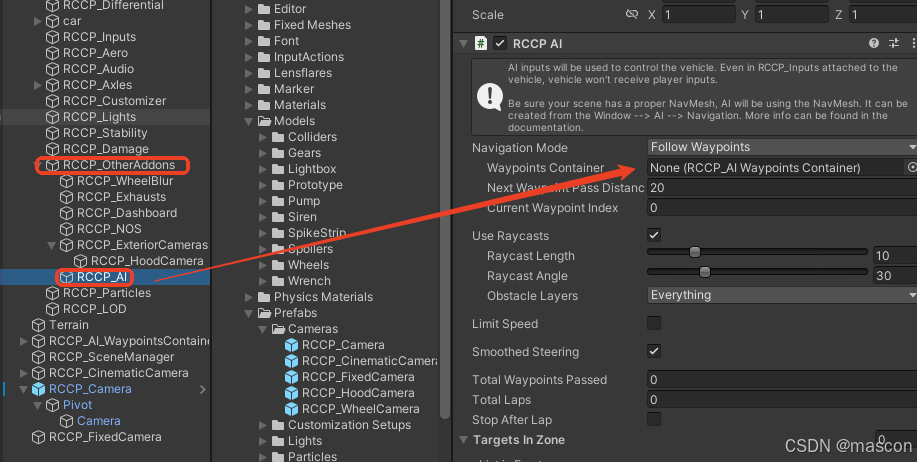Image resolution: width=917 pixels, height=462 pixels.
Task: Uncheck Use Raycasts
Action: tap(654, 235)
